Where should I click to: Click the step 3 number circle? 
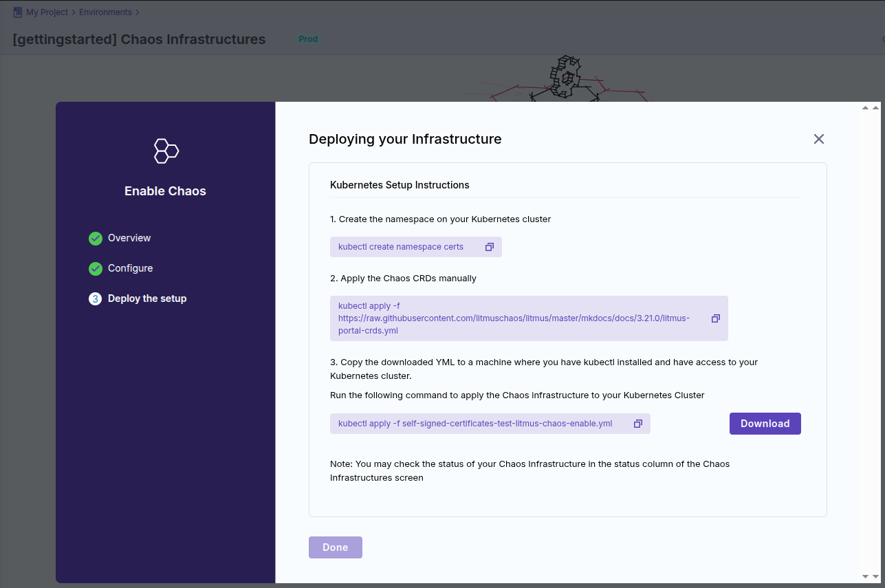(x=96, y=299)
